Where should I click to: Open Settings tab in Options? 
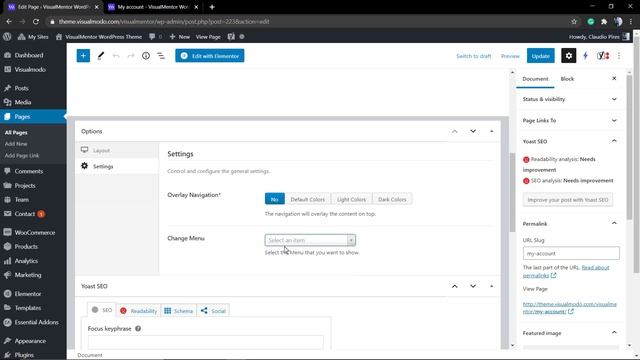coord(117,167)
